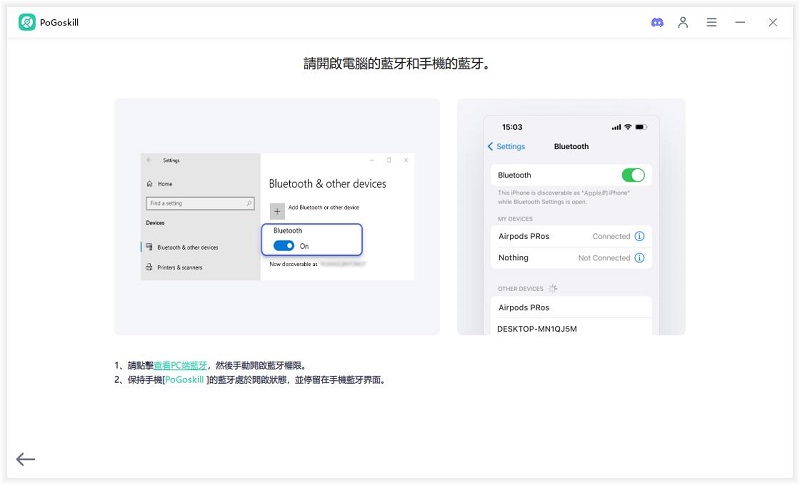Open the user account profile icon
This screenshot has width=800, height=485.
click(x=683, y=22)
